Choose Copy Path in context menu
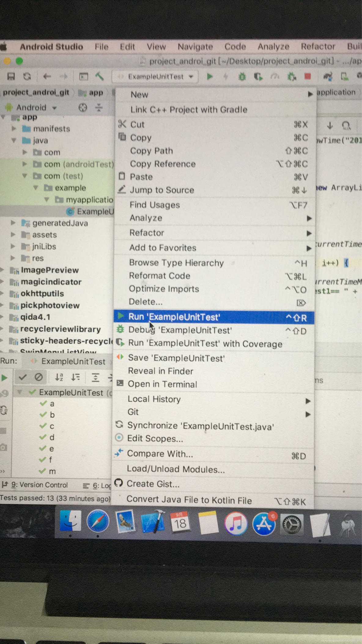Image resolution: width=362 pixels, height=644 pixels. coord(215,151)
